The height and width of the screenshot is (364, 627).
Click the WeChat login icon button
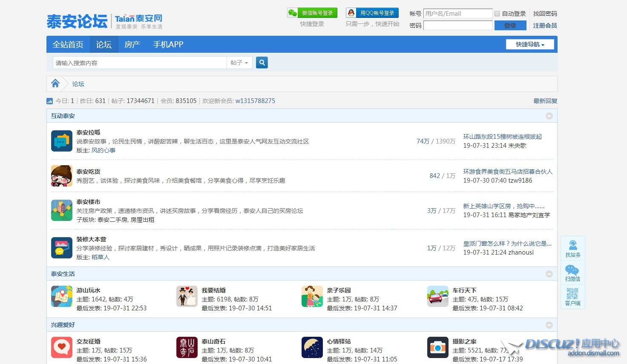coord(312,13)
